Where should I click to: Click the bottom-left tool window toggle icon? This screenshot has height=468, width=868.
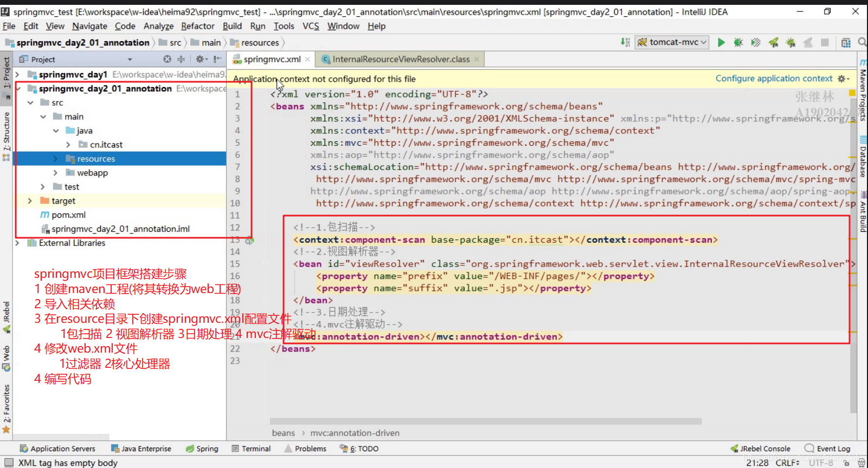pyautogui.click(x=9, y=463)
